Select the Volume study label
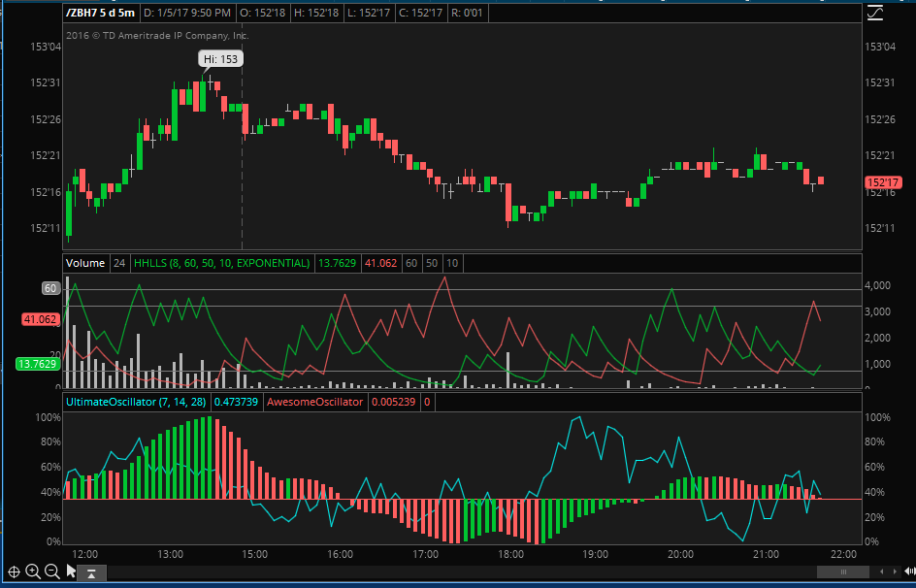The width and height of the screenshot is (916, 588). click(x=84, y=263)
